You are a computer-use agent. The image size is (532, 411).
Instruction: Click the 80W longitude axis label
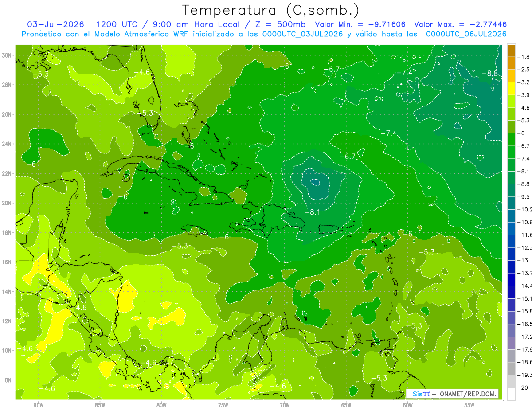pos(161,405)
